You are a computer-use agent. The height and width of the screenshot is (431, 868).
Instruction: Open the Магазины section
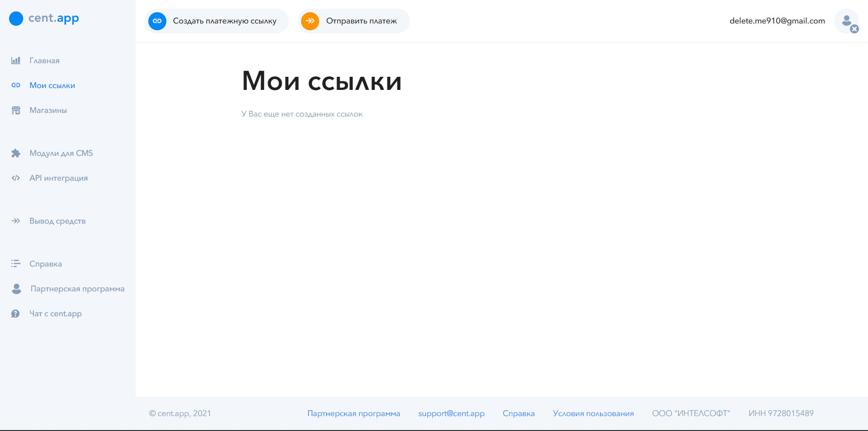[x=48, y=110]
